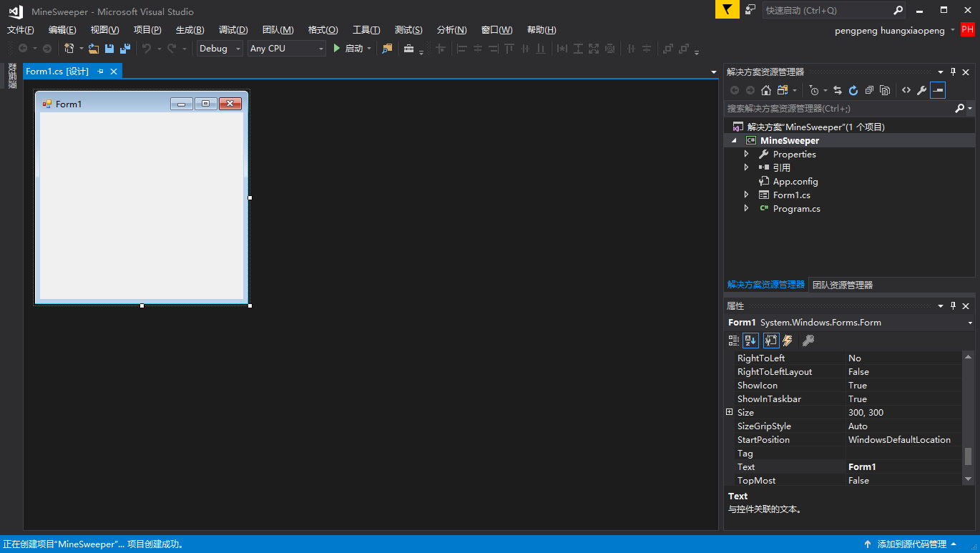Show the Properties page icon in the Properties panel
The width and height of the screenshot is (980, 553).
[x=771, y=341]
